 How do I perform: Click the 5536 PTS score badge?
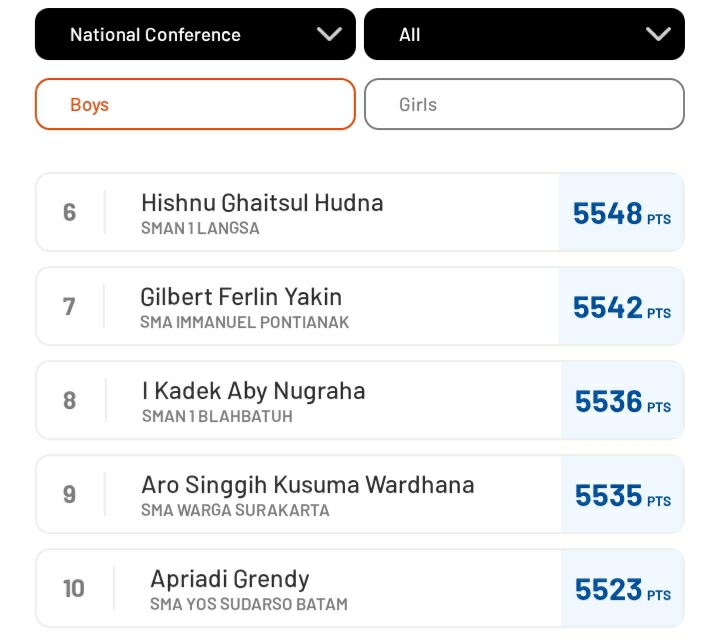[623, 400]
